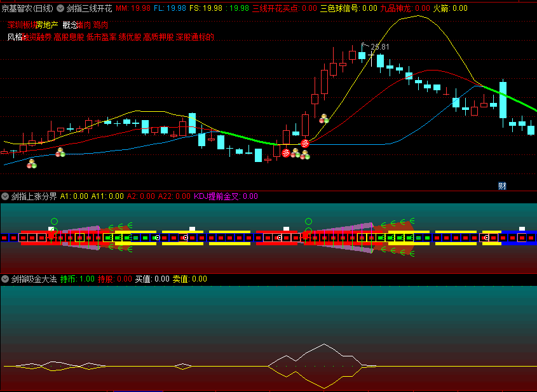Open the 剑指吸金大法 indicator dropdown arrow
537x392 pixels.
click(x=5, y=279)
